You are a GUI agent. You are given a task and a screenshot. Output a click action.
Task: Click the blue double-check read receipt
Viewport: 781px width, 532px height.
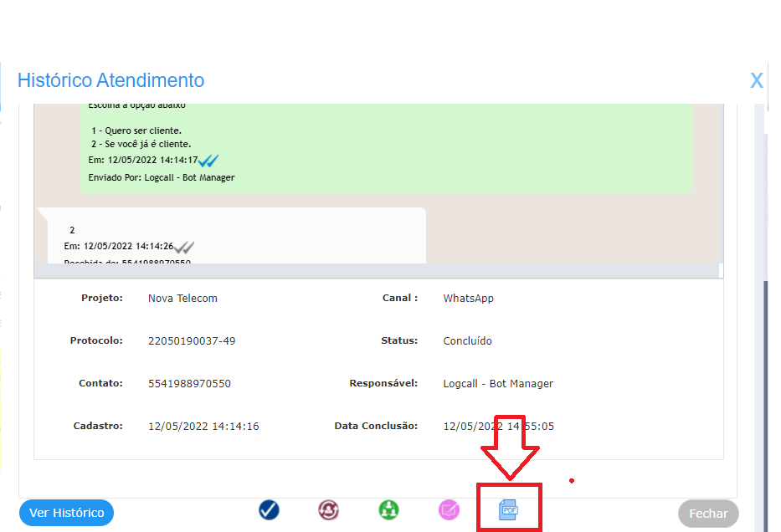pos(208,161)
